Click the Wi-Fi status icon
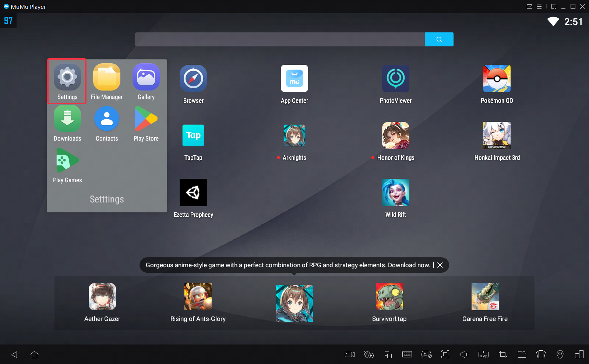This screenshot has height=364, width=589. coord(553,21)
